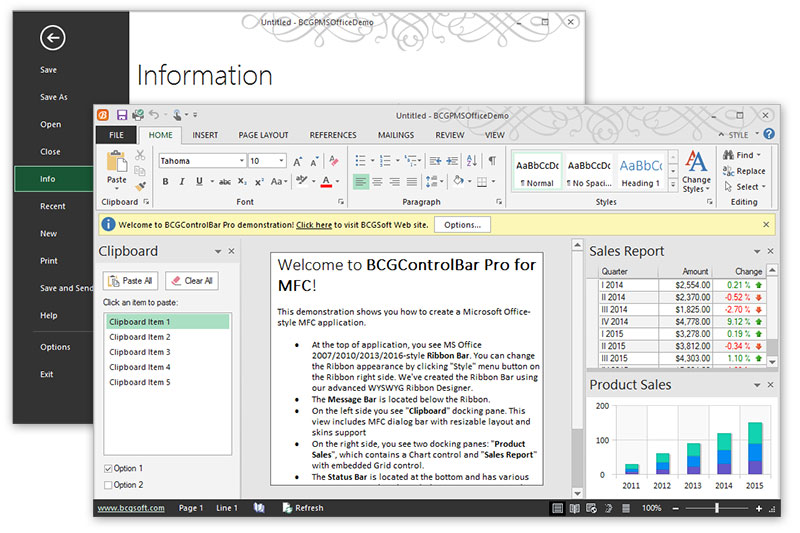Apply subscript formatting
This screenshot has width=800, height=533.
(242, 182)
